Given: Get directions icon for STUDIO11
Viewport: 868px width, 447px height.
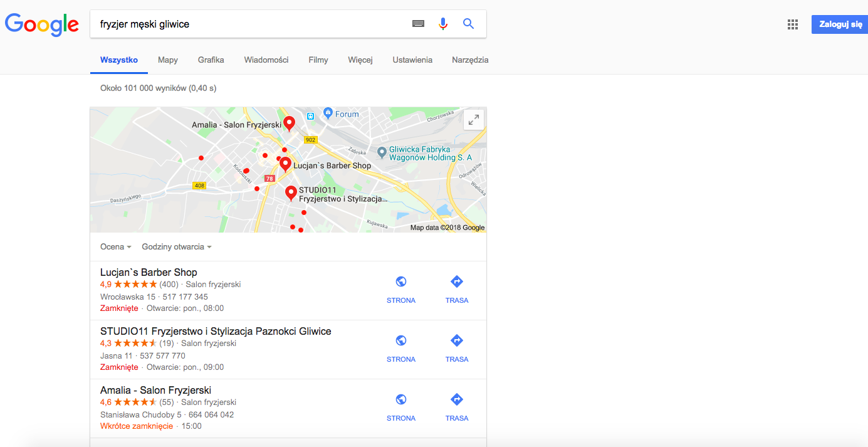Looking at the screenshot, I should pos(457,340).
